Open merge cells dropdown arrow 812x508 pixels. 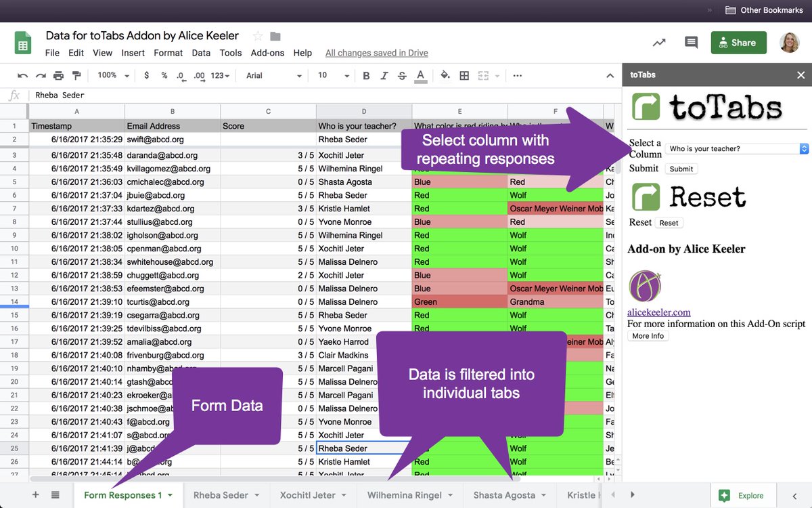[497, 76]
